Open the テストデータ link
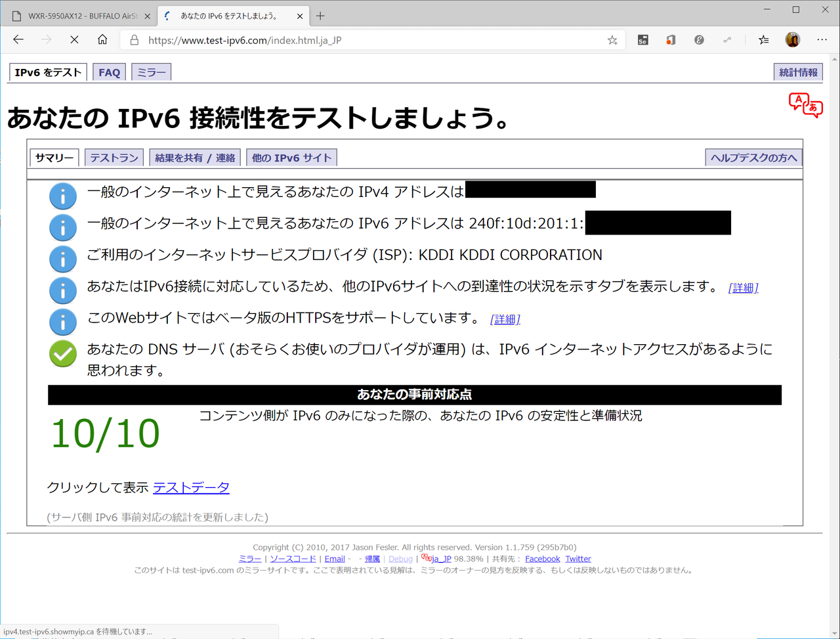Image resolution: width=840 pixels, height=639 pixels. tap(191, 487)
